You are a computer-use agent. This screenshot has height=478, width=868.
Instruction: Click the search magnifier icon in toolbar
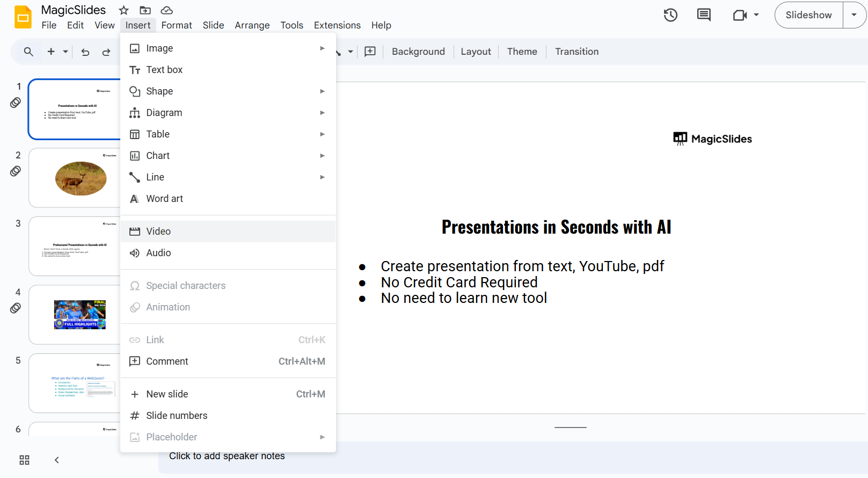[28, 52]
